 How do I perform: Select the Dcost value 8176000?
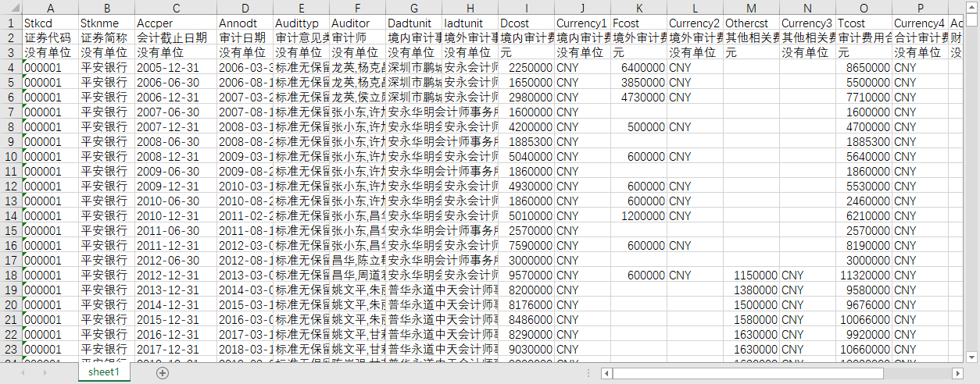tap(527, 304)
